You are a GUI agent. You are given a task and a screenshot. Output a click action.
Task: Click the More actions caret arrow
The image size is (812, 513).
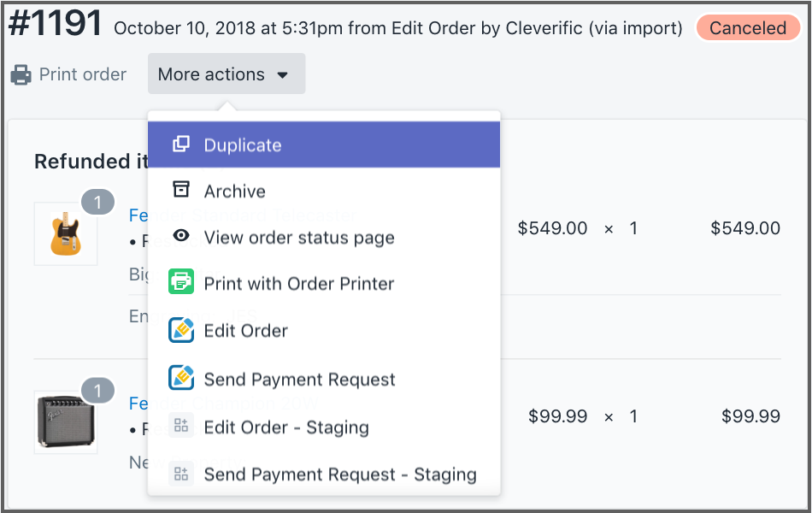click(x=283, y=75)
